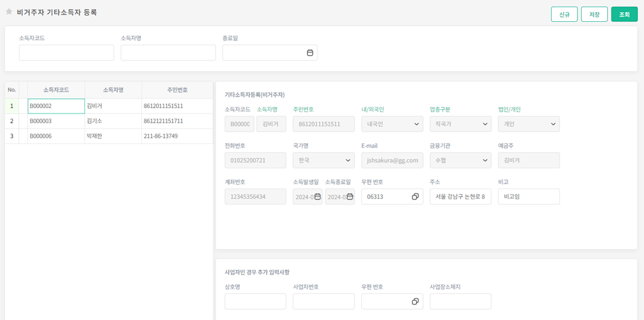Click the 소득자코드 search input field
This screenshot has height=320, width=644.
66,53
